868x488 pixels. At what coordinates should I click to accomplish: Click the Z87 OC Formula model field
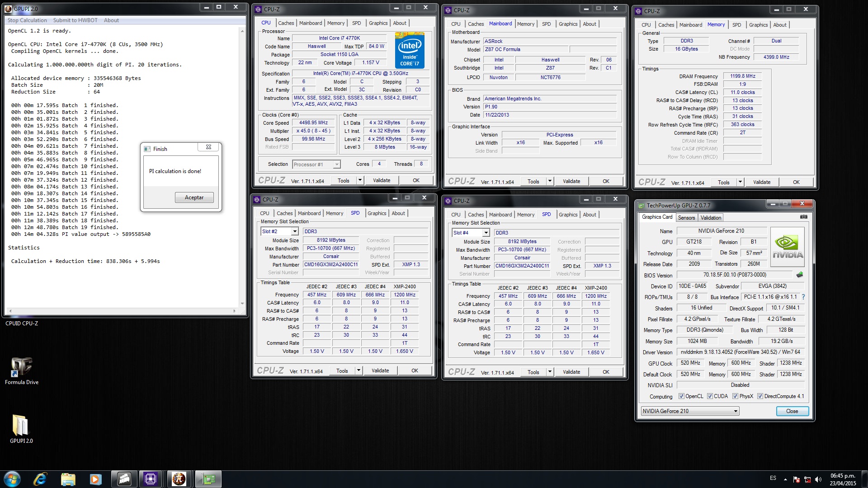click(526, 49)
